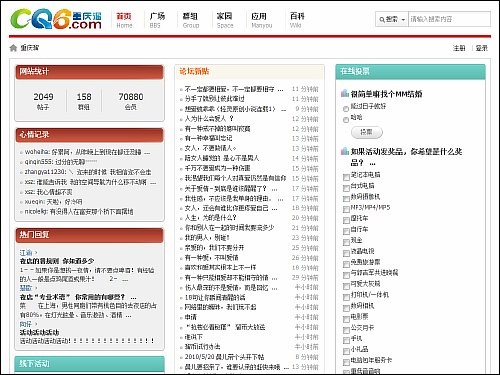
Task: Click the 线下活动 panel heading
Action: click(34, 363)
